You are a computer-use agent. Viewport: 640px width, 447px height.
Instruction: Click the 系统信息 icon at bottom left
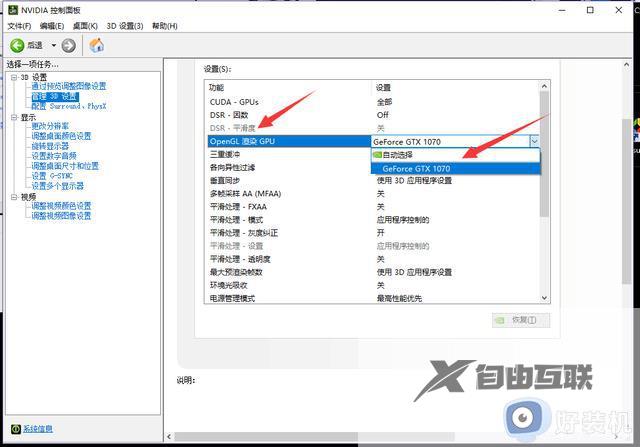coord(16,429)
